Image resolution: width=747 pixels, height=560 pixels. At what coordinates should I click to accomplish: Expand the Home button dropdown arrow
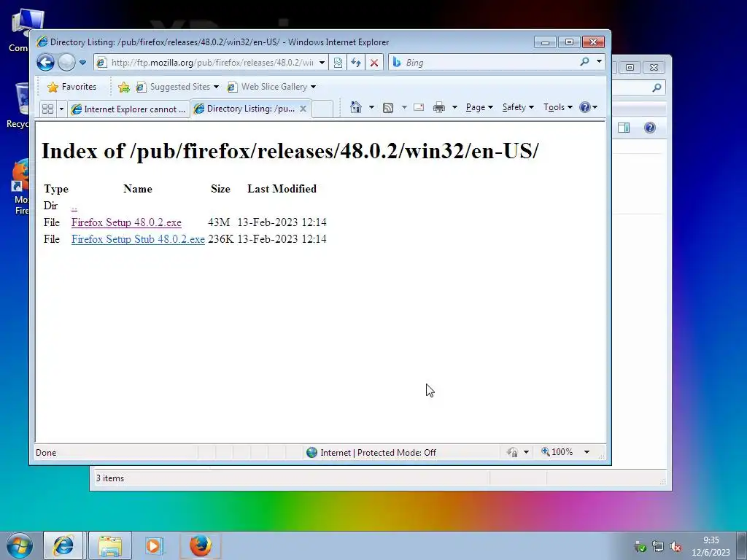[x=371, y=107]
